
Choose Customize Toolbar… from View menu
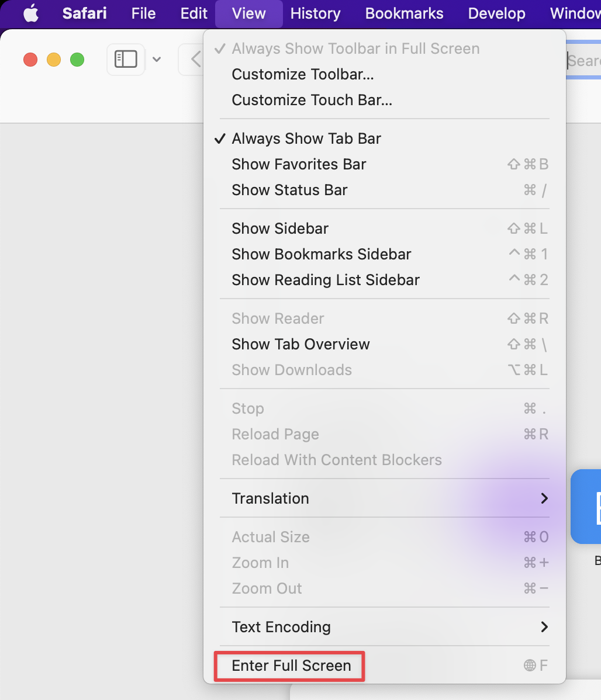point(384,74)
